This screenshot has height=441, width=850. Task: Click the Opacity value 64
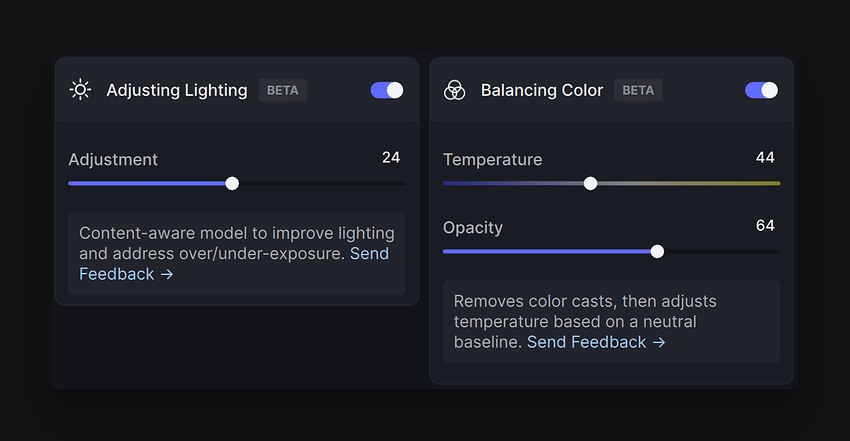point(765,225)
